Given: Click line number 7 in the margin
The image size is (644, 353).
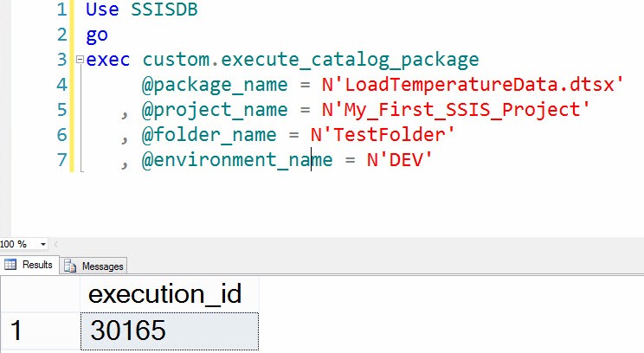Looking at the screenshot, I should [x=61, y=160].
